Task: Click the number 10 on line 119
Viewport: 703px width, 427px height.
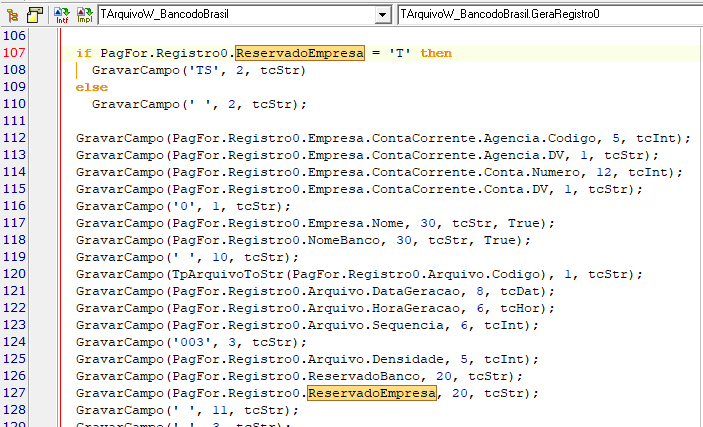Action: tap(220, 257)
